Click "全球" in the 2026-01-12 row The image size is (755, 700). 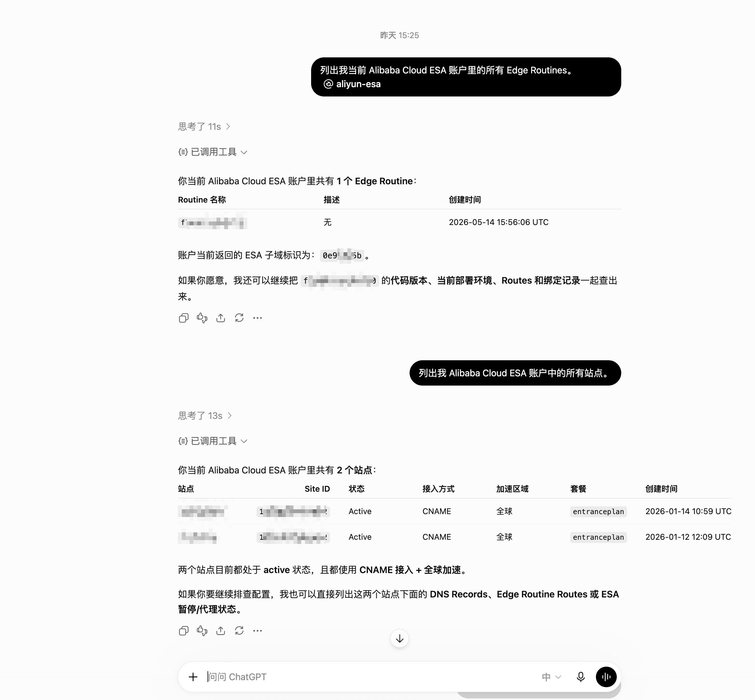(x=505, y=537)
